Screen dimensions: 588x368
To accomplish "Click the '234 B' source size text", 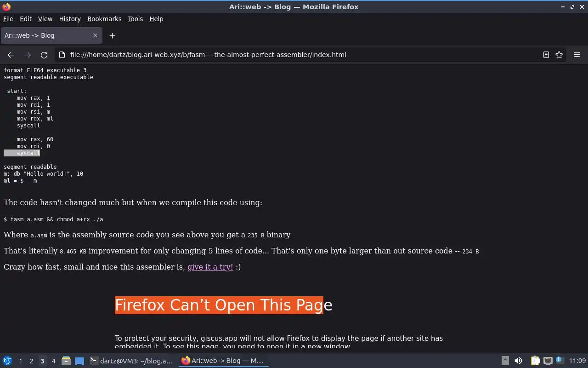I will tap(470, 251).
